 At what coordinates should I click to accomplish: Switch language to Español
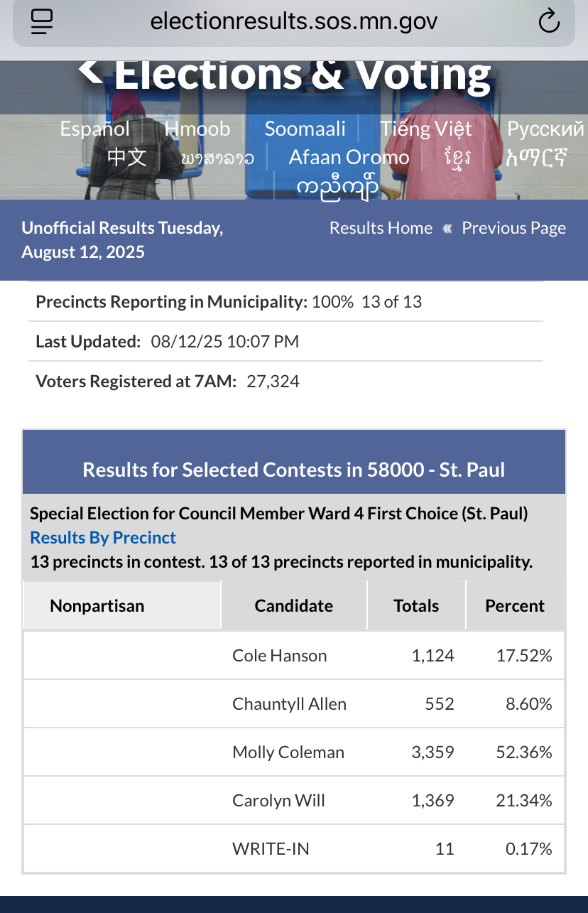pos(94,129)
